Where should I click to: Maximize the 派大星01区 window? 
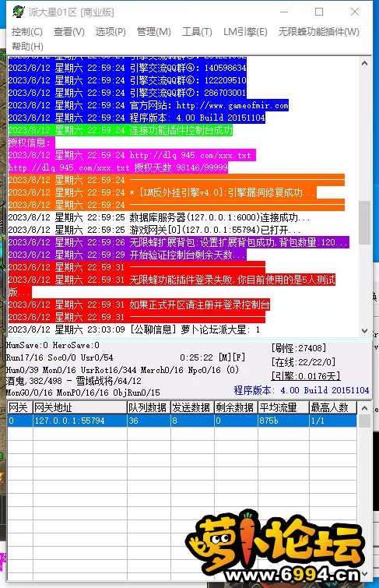pyautogui.click(x=319, y=12)
